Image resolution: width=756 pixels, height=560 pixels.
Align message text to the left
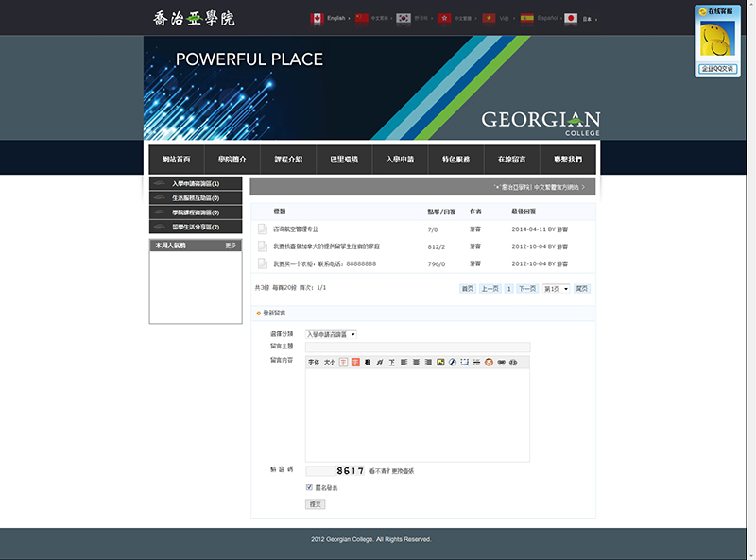pyautogui.click(x=404, y=362)
